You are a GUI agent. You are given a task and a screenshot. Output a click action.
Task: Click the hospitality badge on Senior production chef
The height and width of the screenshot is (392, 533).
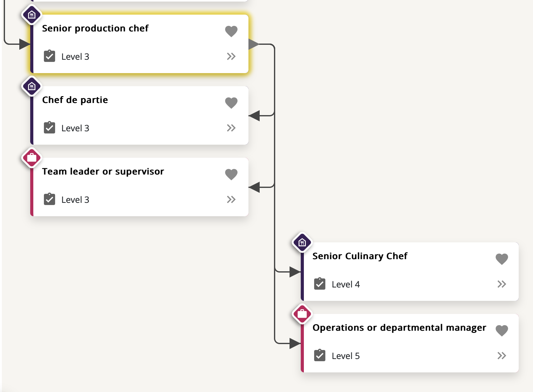(31, 15)
